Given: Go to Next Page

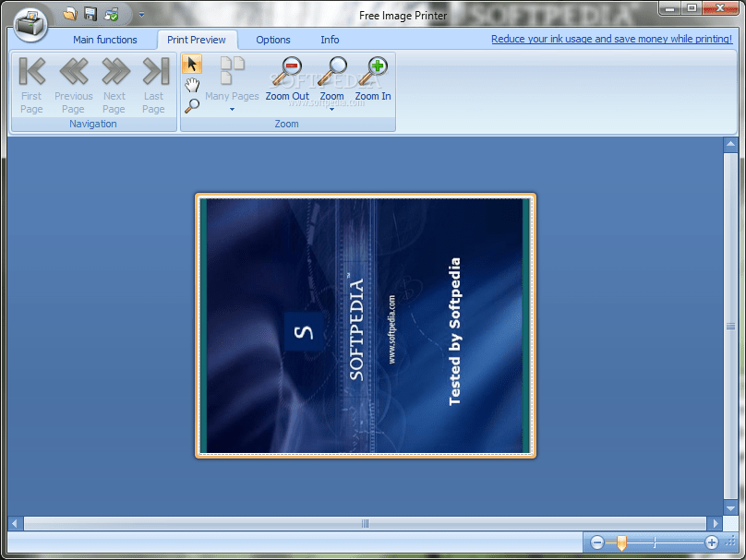Looking at the screenshot, I should (x=114, y=86).
